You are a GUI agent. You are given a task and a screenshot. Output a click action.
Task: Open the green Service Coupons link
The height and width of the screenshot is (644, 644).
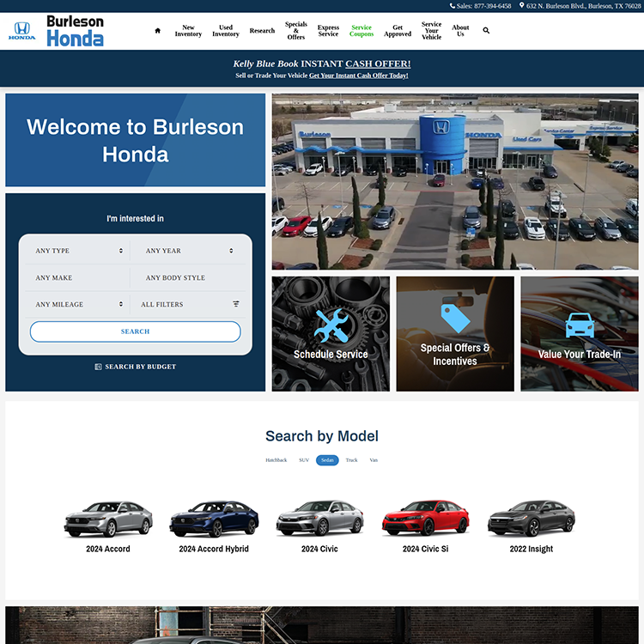click(x=361, y=31)
